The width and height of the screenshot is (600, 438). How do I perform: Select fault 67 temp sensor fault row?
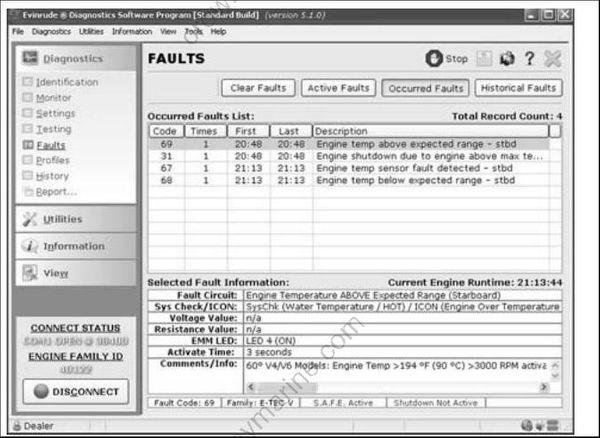click(x=349, y=168)
